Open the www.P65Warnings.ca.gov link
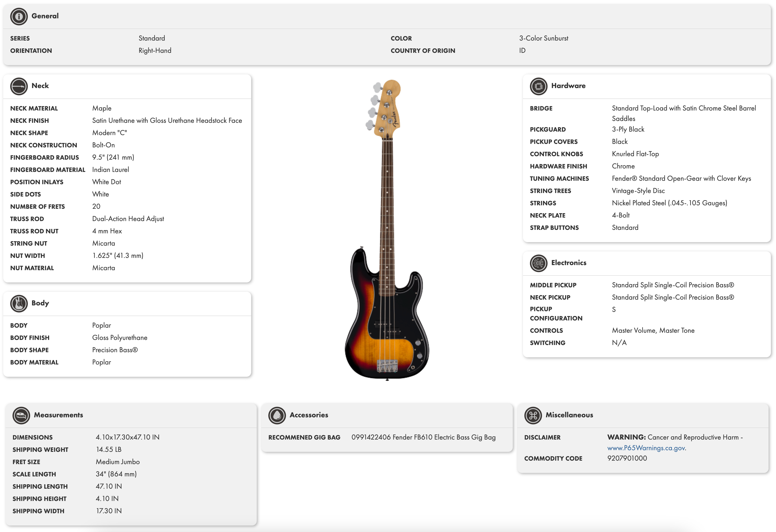The height and width of the screenshot is (532, 776). 646,448
